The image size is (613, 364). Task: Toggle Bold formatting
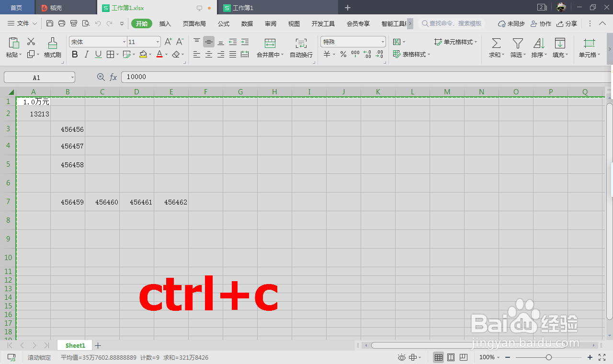pos(75,55)
